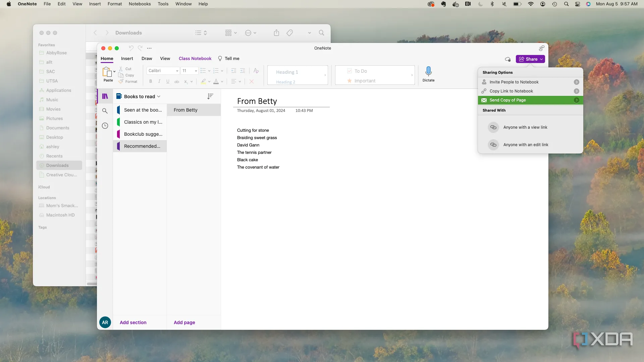Open the three-dots customize toolbar menu
The image size is (644, 362).
pyautogui.click(x=149, y=48)
